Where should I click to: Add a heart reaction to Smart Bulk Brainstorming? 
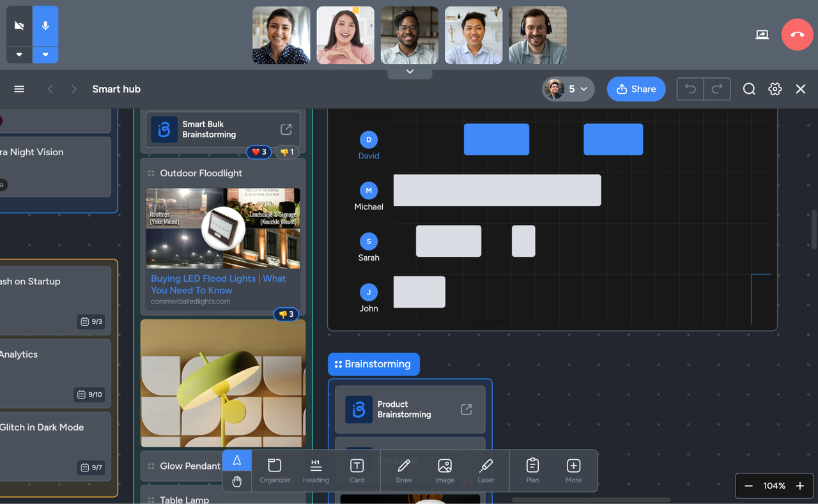click(x=258, y=152)
